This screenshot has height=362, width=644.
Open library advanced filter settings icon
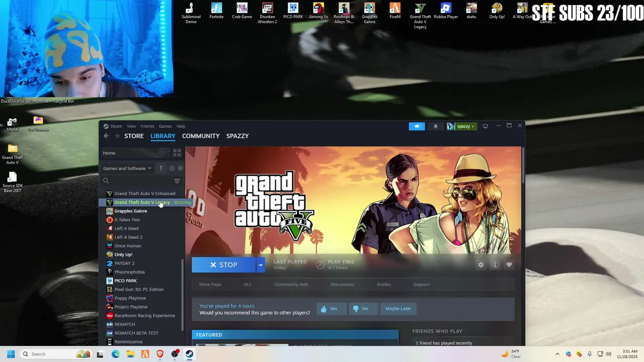tap(177, 181)
